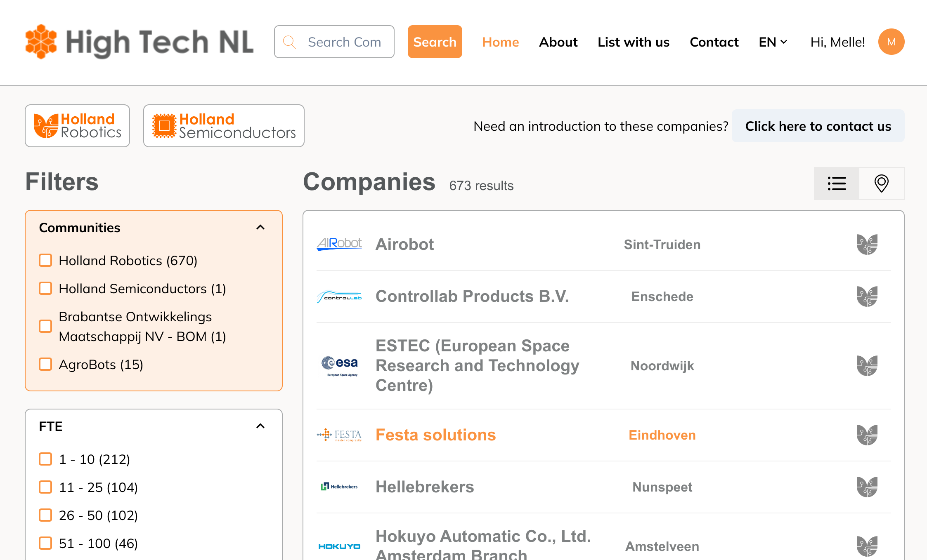Check the FTE 26 - 50 (102) filter
The width and height of the screenshot is (927, 560).
(x=45, y=515)
